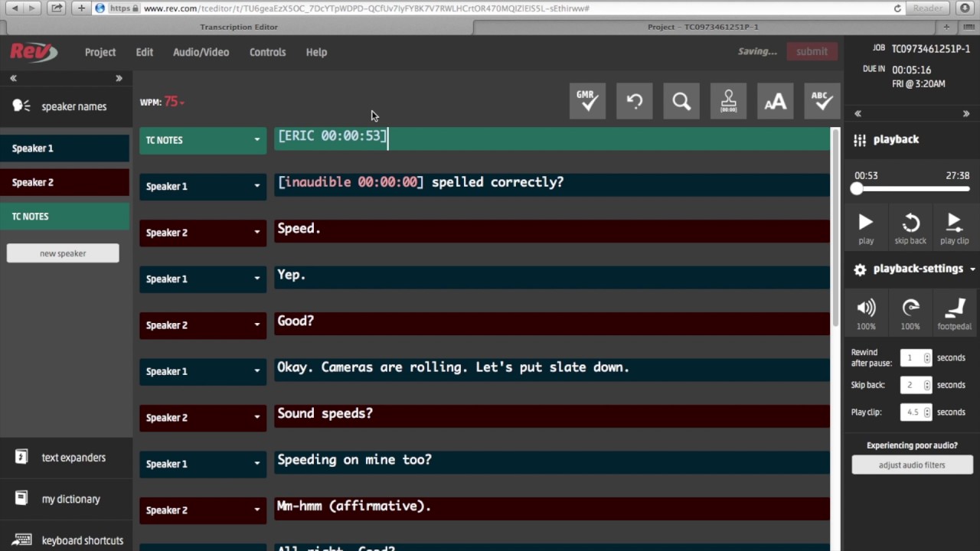Screen dimensions: 980x551
Task: Click the undo arrow icon in toolbar
Action: (x=635, y=101)
